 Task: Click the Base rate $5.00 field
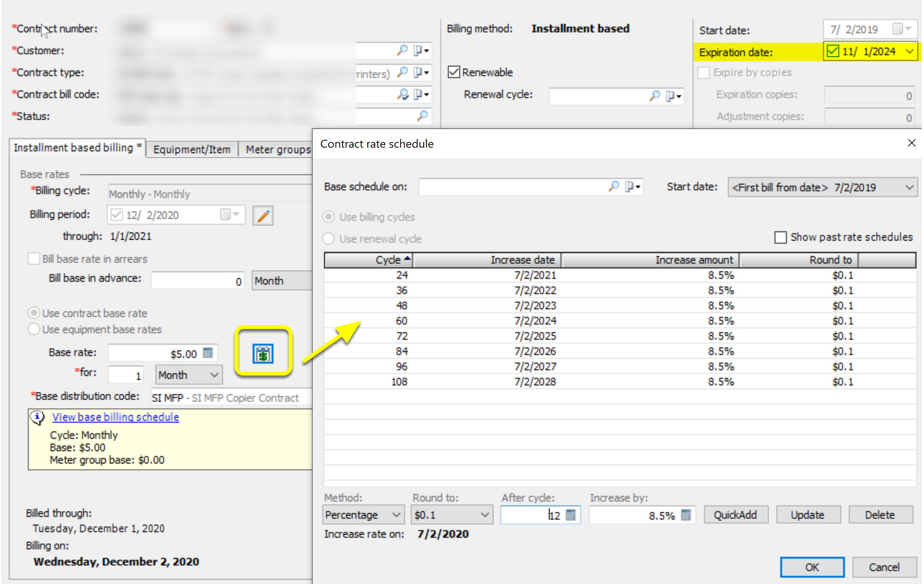(x=163, y=353)
